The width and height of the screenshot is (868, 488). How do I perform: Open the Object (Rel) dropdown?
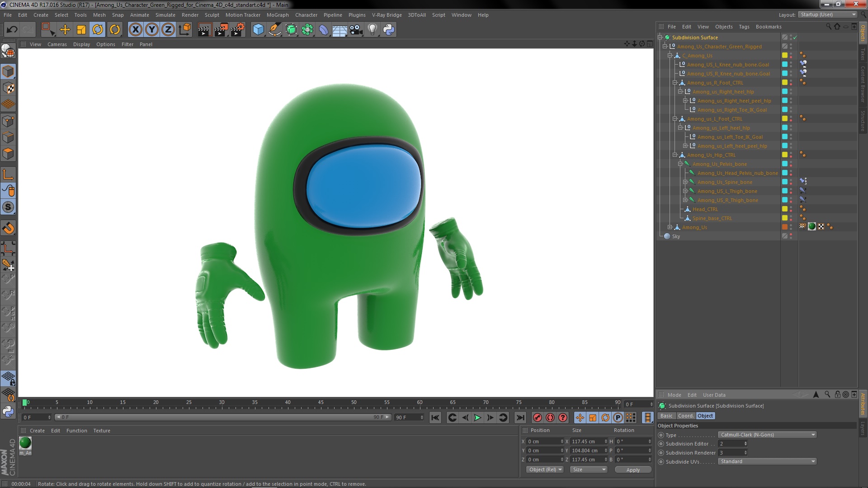[x=545, y=469]
